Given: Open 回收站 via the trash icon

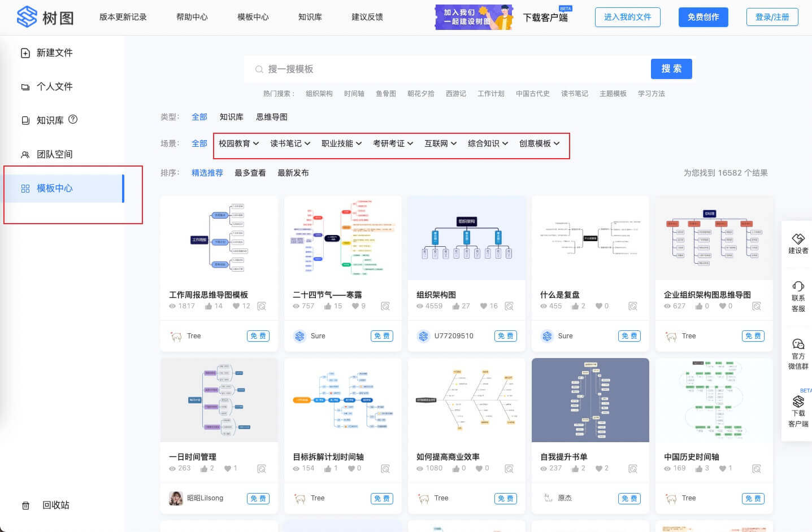Looking at the screenshot, I should click(x=26, y=505).
